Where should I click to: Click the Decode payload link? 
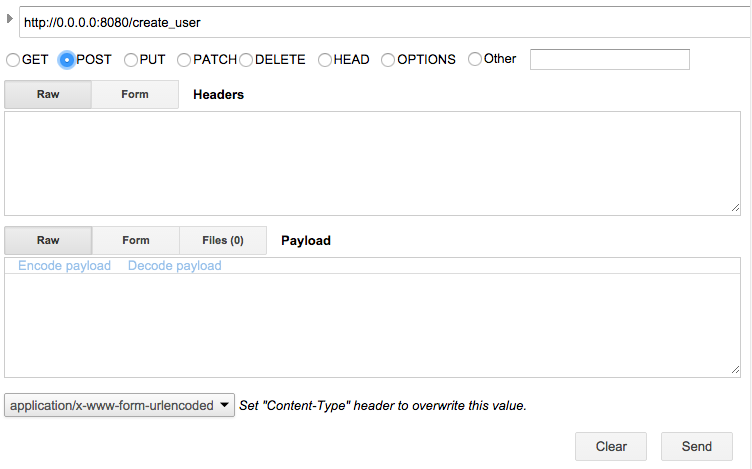[175, 266]
